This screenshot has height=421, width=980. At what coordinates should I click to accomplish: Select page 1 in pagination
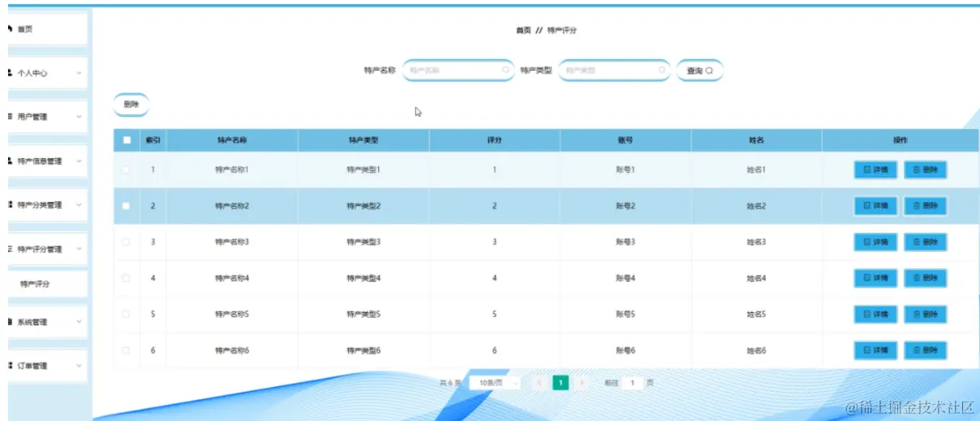tap(560, 382)
